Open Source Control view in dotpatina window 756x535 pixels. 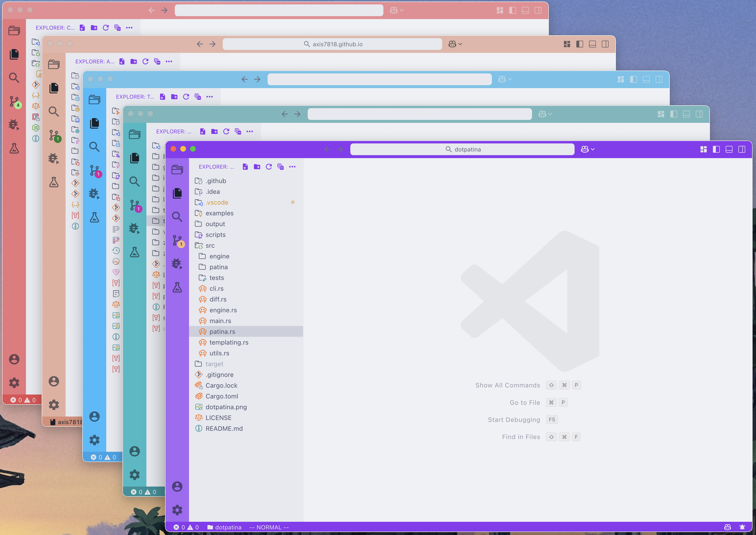coord(177,241)
